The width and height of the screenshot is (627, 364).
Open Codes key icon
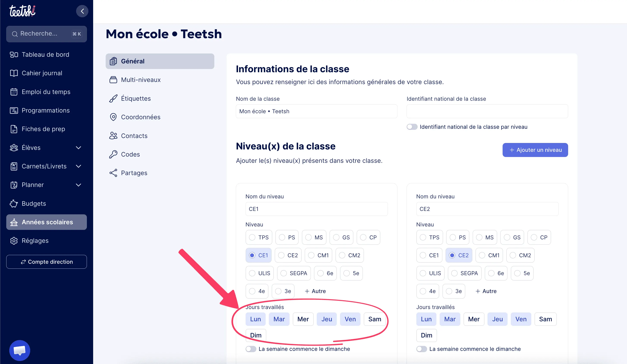pos(113,154)
